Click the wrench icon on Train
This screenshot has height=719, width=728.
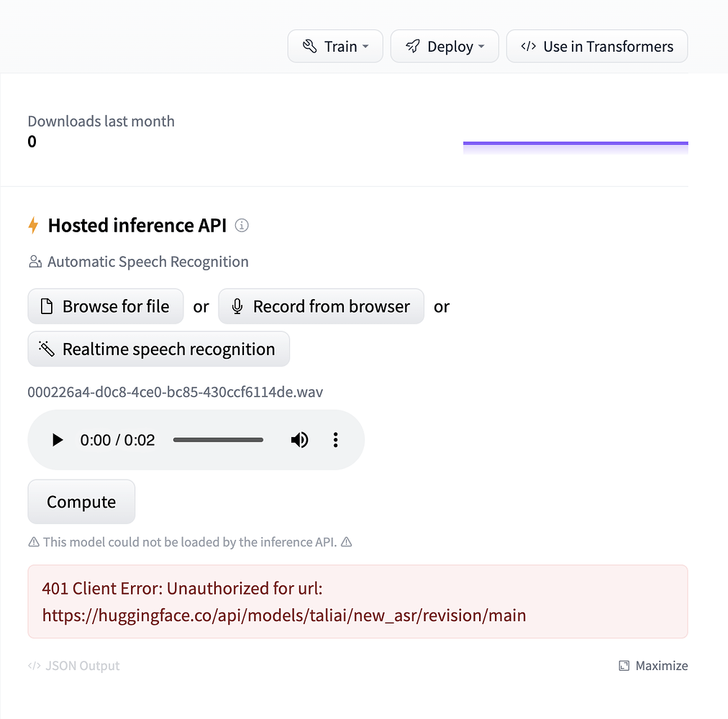(310, 47)
